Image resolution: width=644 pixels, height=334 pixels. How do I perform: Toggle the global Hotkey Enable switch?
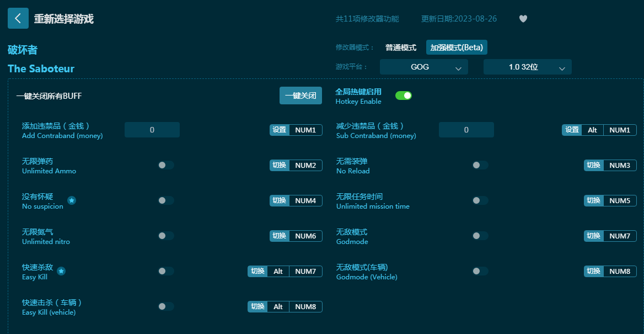point(403,96)
